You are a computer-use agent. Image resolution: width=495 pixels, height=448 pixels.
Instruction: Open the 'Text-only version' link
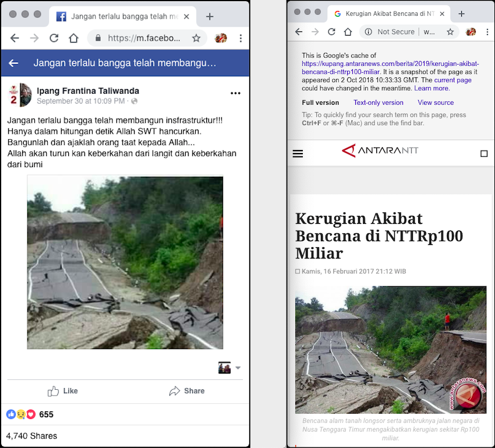[x=378, y=102]
